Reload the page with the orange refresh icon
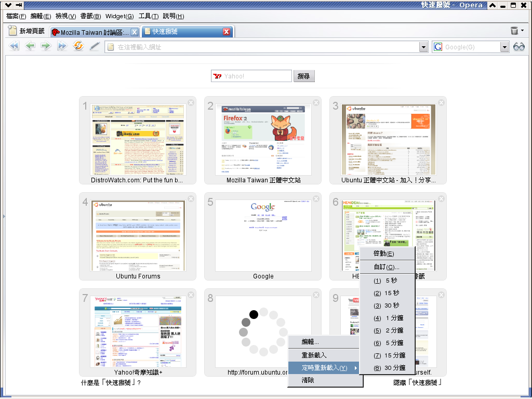The image size is (532, 399). click(x=78, y=46)
